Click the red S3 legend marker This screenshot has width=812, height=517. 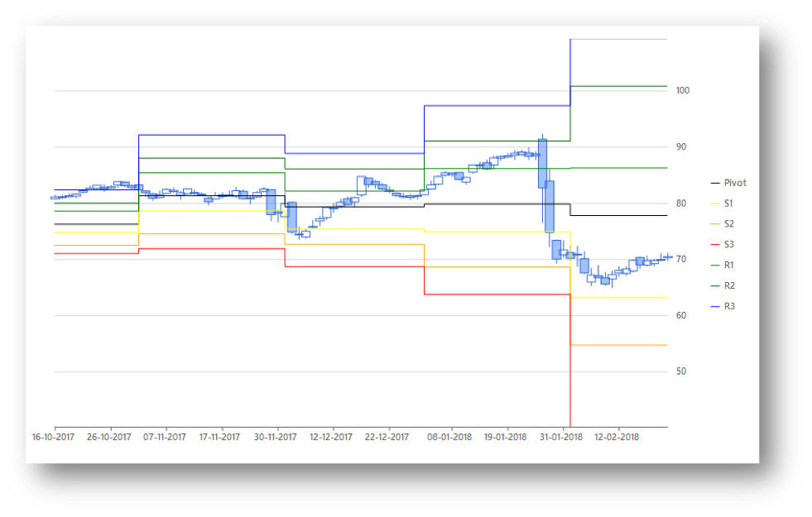click(714, 244)
